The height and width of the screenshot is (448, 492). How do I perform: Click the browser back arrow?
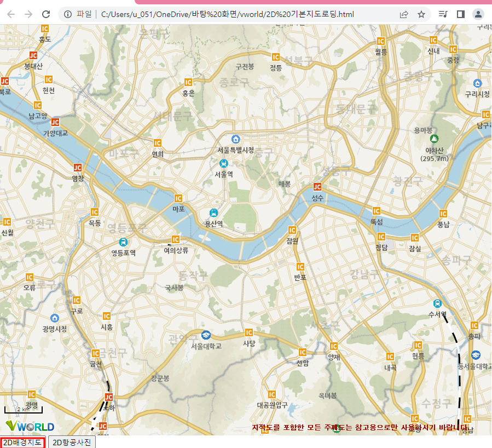point(11,14)
